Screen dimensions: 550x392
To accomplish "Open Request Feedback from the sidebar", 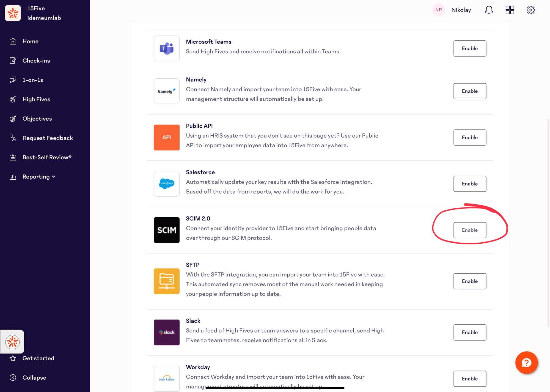I will 48,138.
